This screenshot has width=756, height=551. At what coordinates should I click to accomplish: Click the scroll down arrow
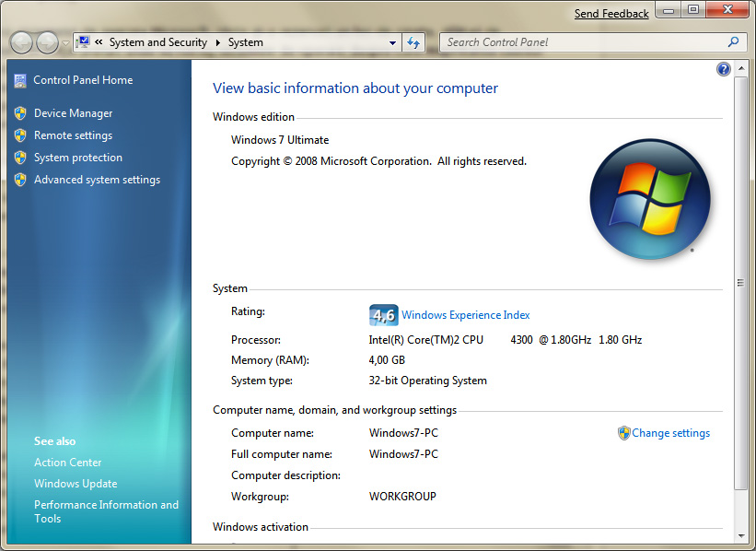[741, 536]
